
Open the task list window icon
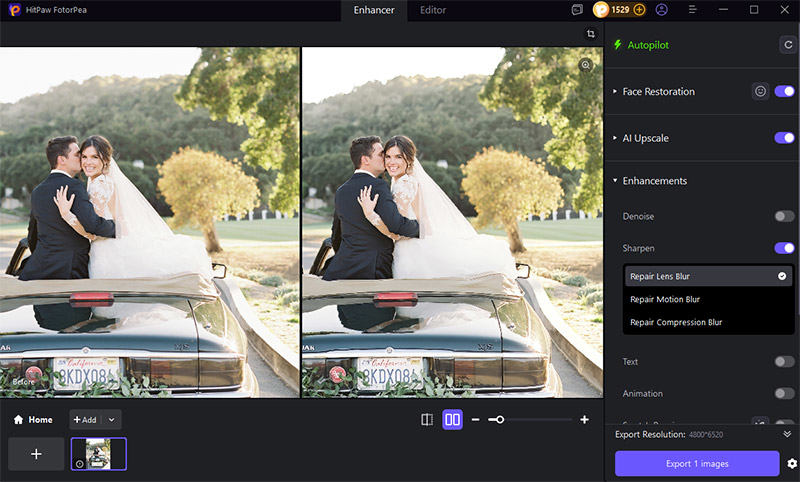click(x=577, y=10)
